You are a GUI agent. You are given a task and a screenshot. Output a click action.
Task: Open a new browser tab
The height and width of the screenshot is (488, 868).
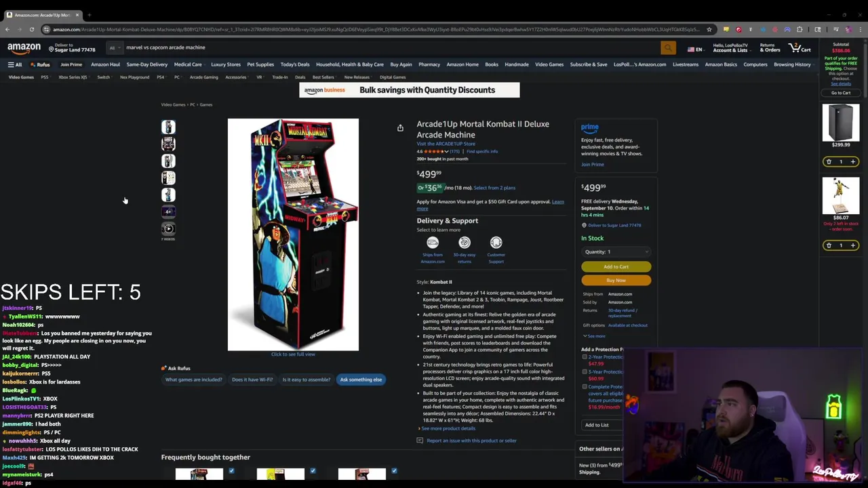[x=89, y=15]
